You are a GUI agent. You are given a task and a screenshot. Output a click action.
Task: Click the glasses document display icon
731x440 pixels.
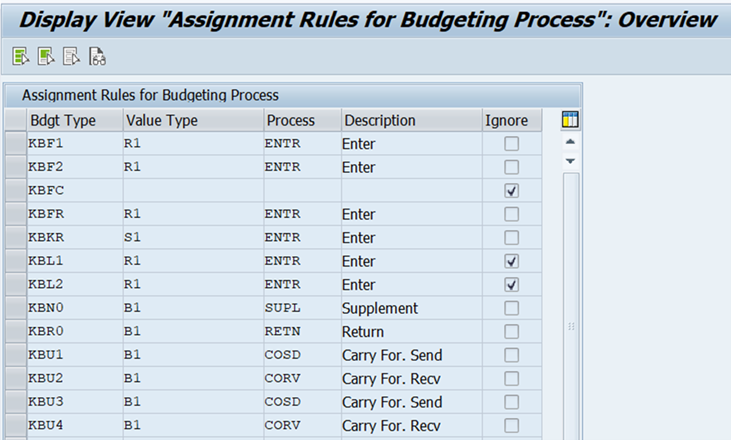(97, 57)
